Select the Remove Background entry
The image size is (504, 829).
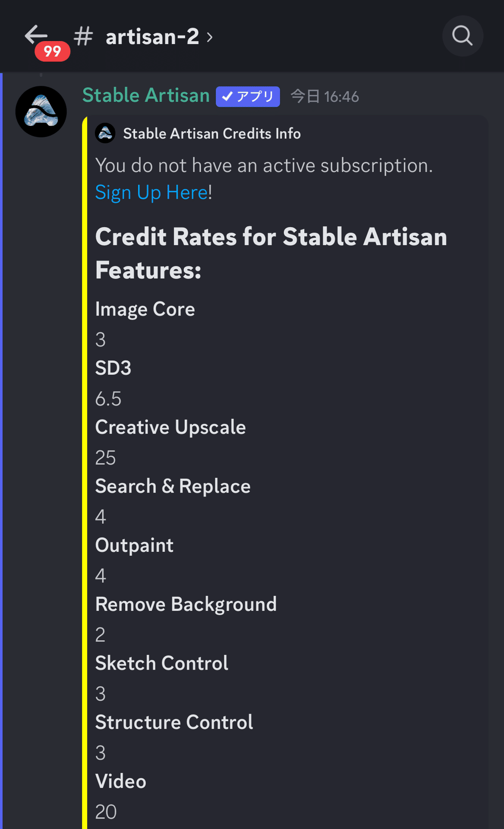pos(186,604)
